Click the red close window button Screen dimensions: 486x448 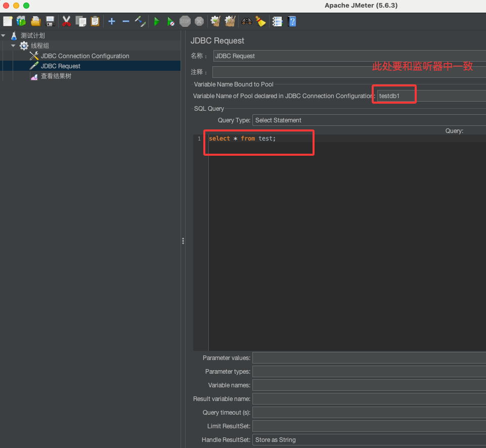(6, 6)
